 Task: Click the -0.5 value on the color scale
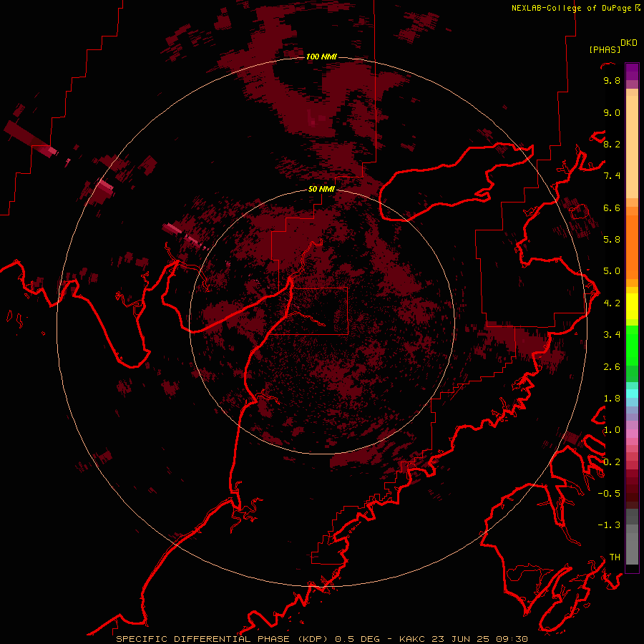pos(609,494)
